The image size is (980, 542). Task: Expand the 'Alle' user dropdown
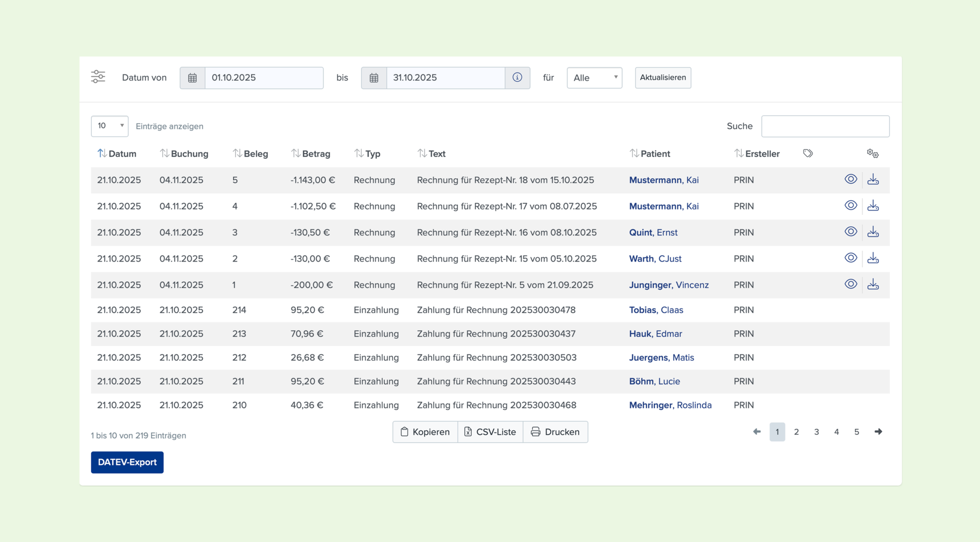pos(594,78)
